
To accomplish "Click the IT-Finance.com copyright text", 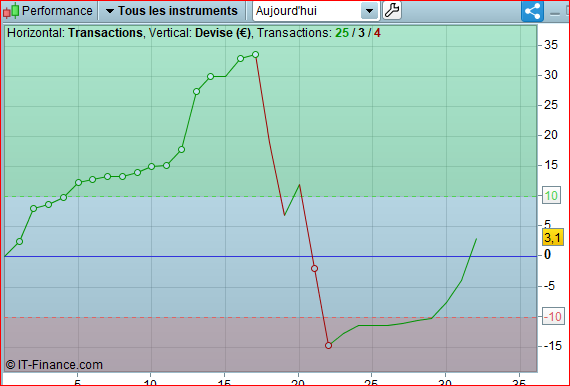I will tap(54, 365).
